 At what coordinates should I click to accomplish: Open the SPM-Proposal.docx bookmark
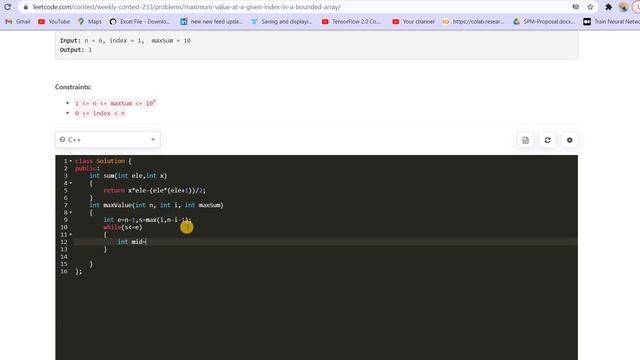(x=544, y=22)
